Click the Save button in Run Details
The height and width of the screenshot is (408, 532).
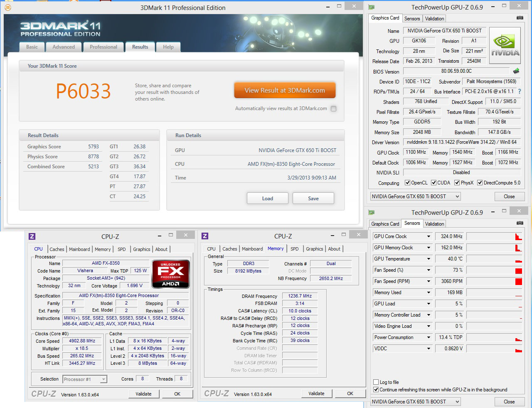313,198
